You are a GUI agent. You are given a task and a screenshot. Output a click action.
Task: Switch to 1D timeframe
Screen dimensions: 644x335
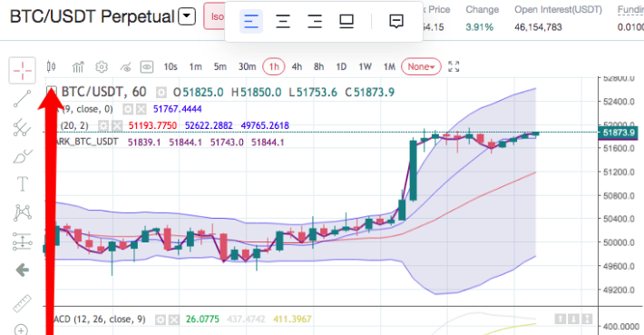click(341, 66)
